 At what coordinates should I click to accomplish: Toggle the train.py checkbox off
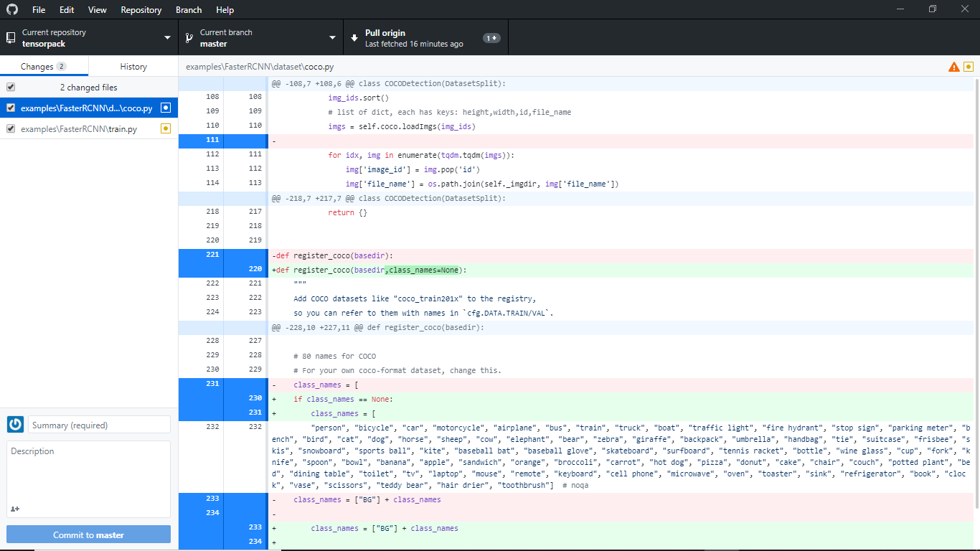pos(10,128)
